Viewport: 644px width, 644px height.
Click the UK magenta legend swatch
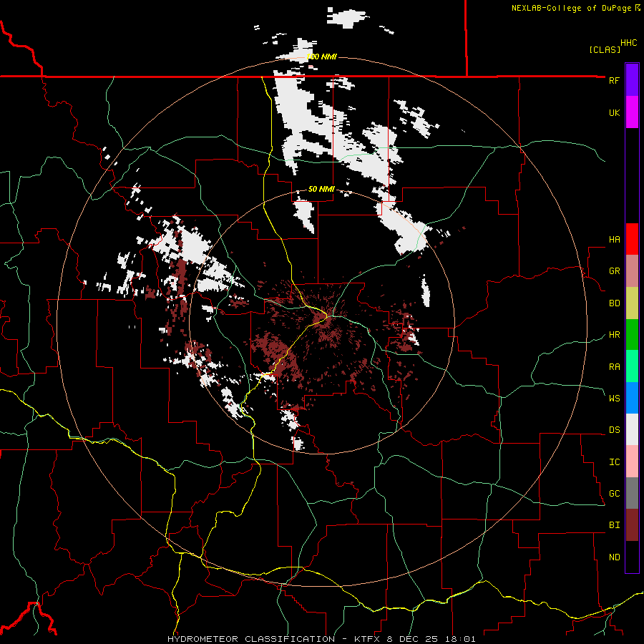[x=632, y=112]
